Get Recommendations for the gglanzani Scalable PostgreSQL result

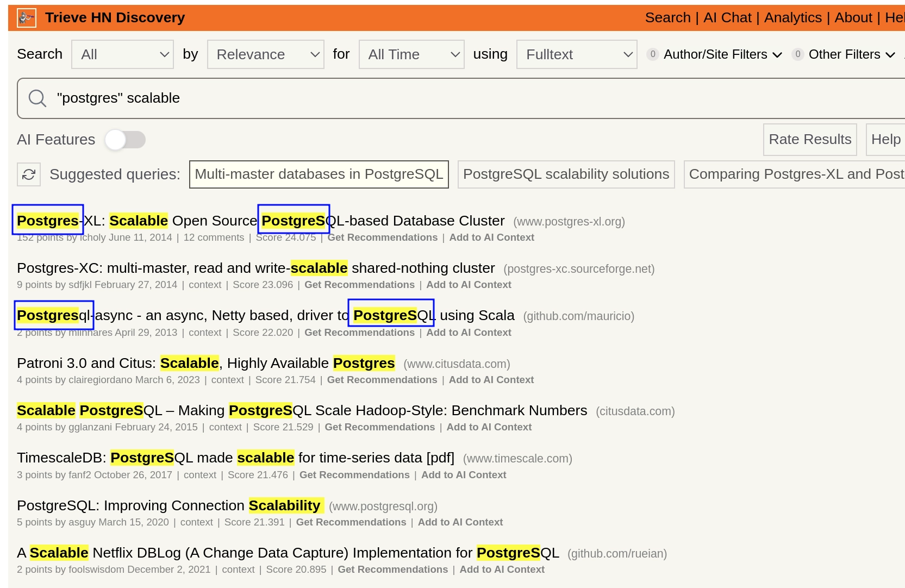pos(380,427)
